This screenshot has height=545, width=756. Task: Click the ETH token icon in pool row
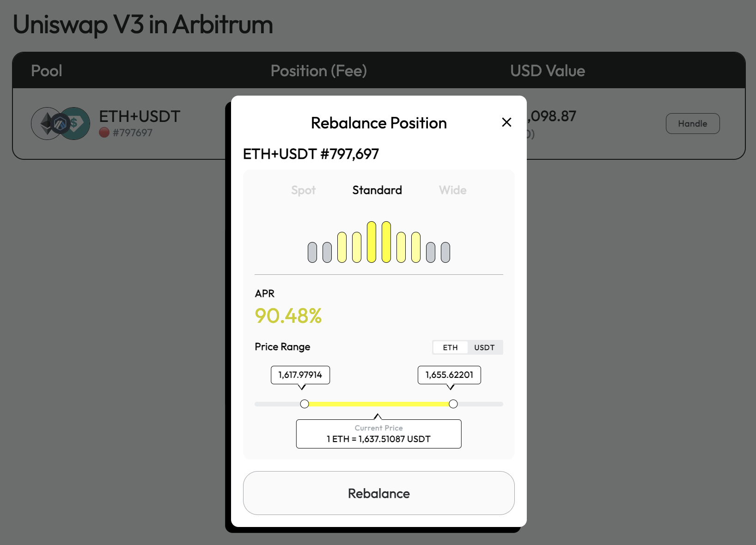46,123
